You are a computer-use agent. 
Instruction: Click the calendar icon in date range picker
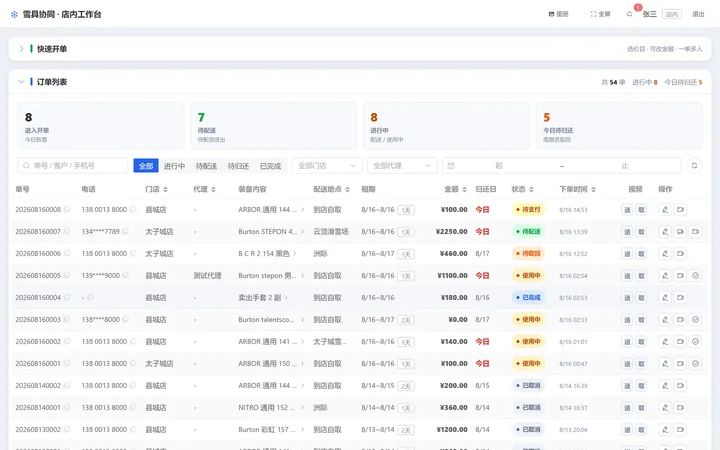click(x=451, y=166)
